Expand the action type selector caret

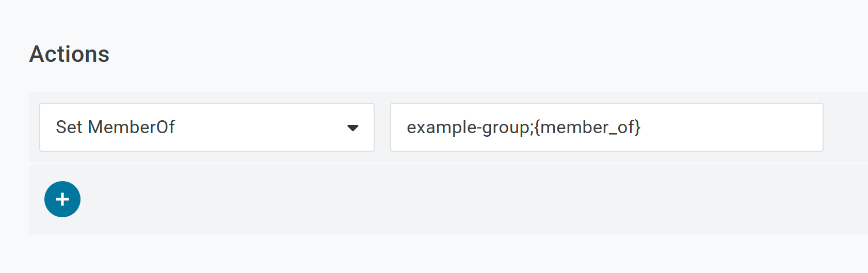pos(353,127)
